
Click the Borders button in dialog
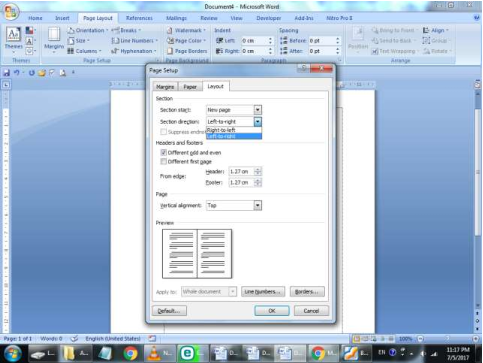307,292
